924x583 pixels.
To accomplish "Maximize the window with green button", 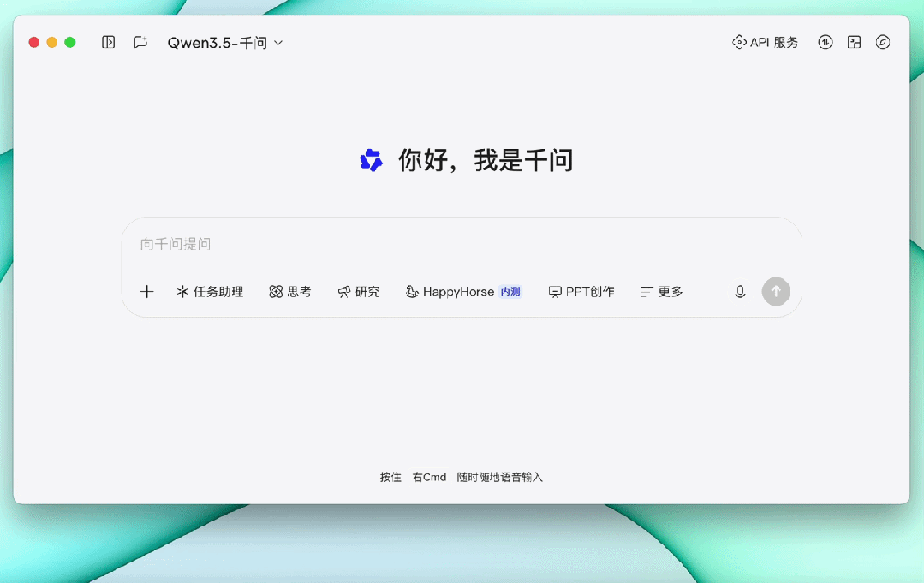I will click(x=70, y=43).
